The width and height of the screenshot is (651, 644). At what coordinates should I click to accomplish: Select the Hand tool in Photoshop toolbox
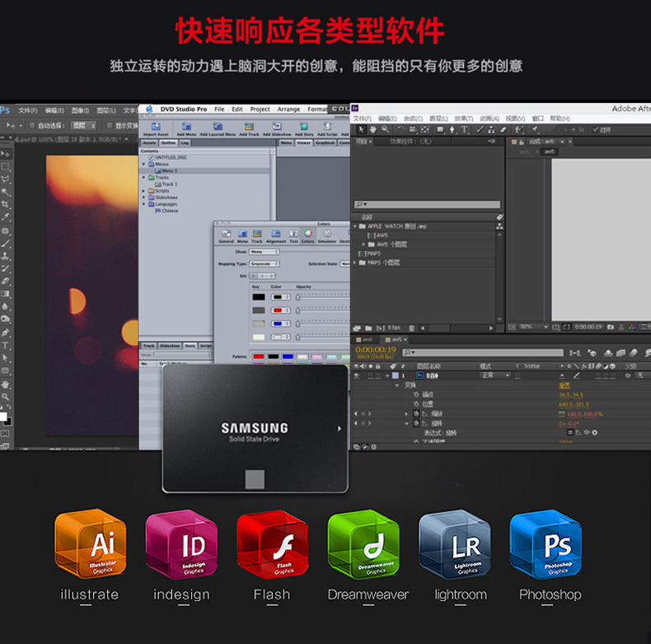(6, 385)
